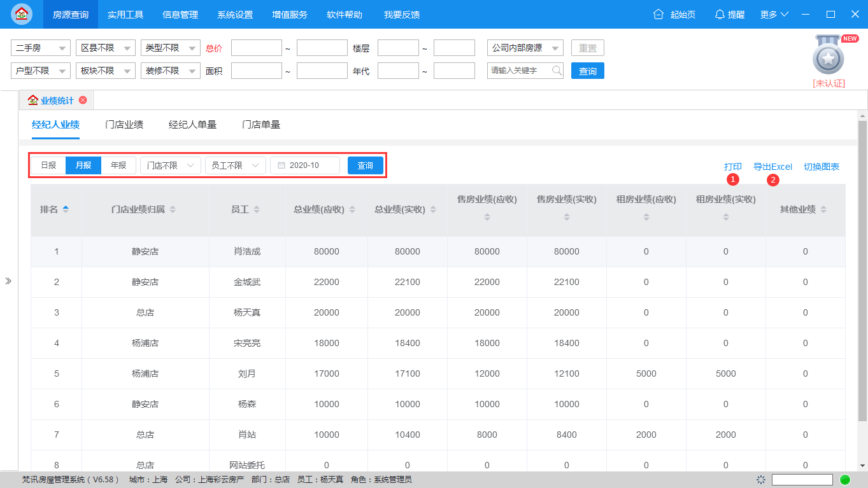Open the 门店不限 dropdown
Viewport: 868px width, 488px height.
pos(171,165)
